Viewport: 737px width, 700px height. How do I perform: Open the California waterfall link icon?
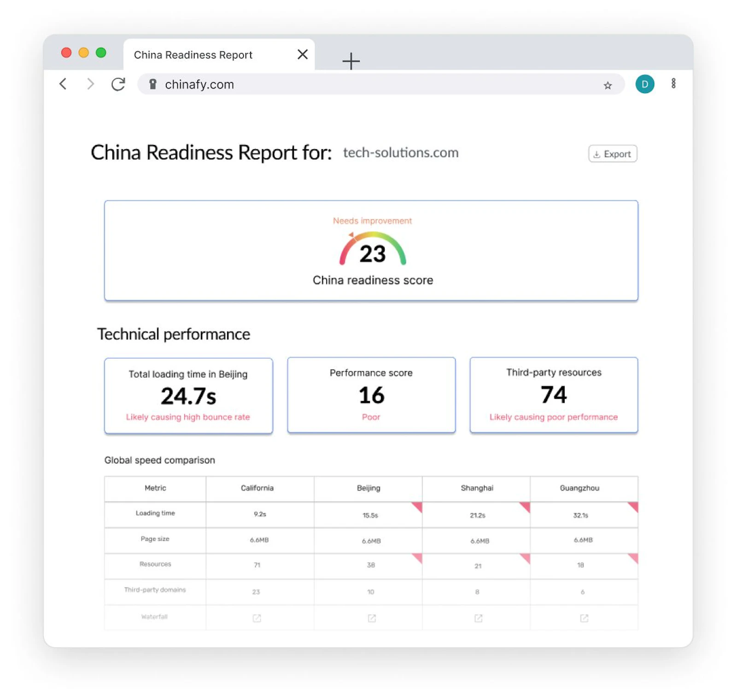(257, 618)
